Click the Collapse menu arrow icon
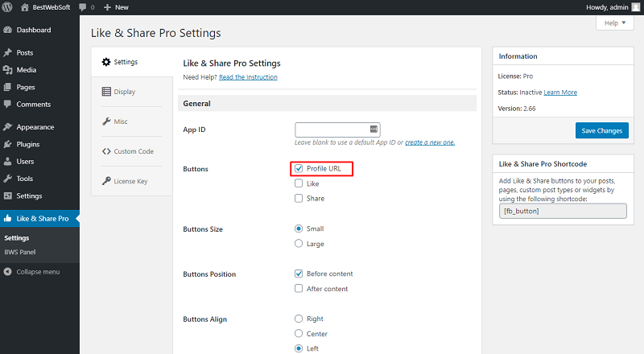Image resolution: width=644 pixels, height=354 pixels. (7, 272)
